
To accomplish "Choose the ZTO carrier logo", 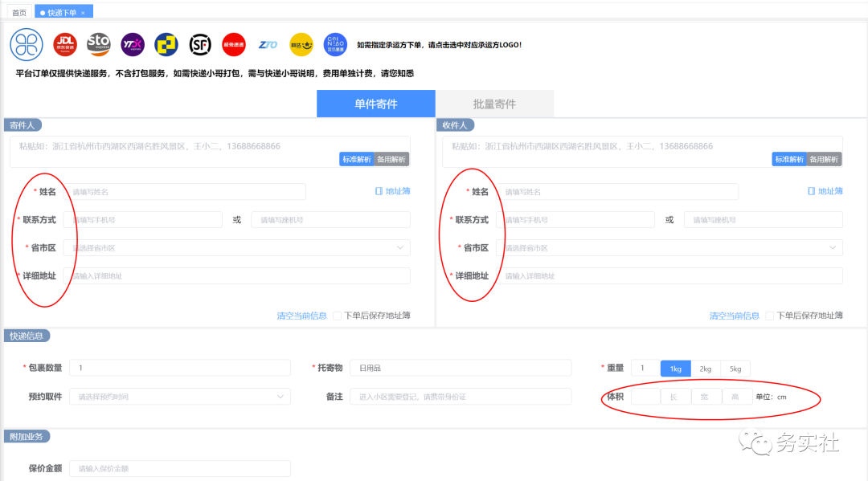I will click(268, 44).
